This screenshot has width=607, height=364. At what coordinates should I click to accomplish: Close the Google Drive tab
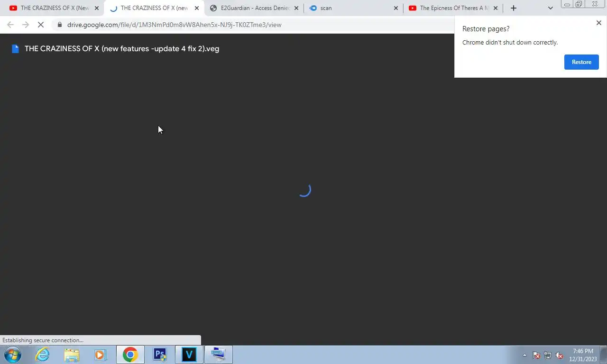[x=197, y=8]
